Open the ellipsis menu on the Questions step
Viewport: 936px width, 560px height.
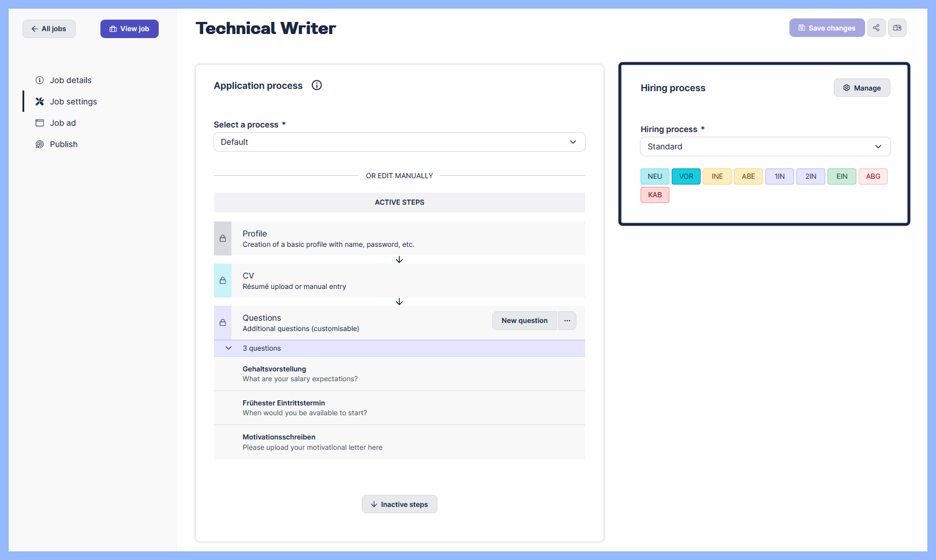[567, 320]
